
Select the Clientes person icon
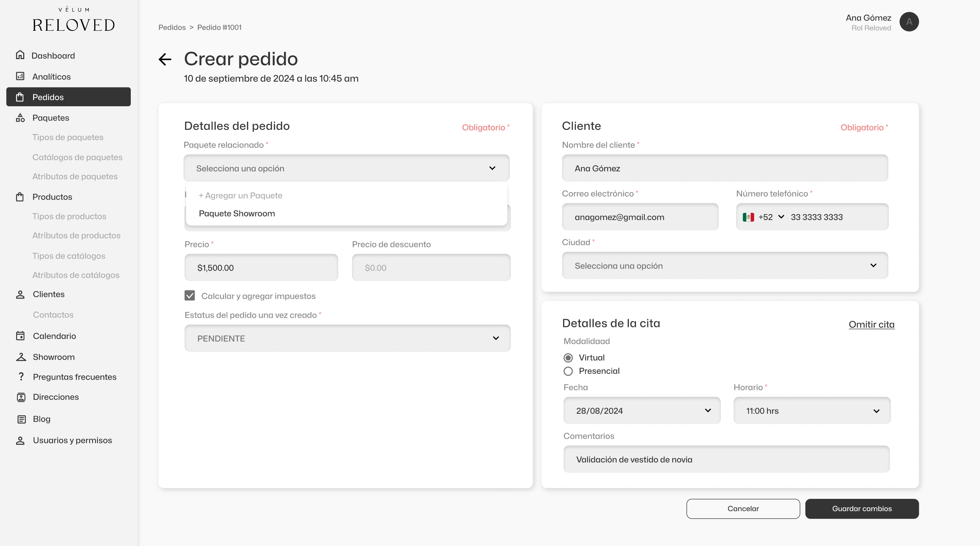20,294
